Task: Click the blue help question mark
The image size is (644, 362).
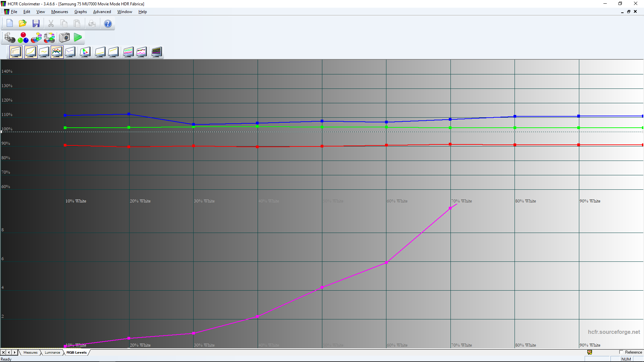Action: [108, 23]
